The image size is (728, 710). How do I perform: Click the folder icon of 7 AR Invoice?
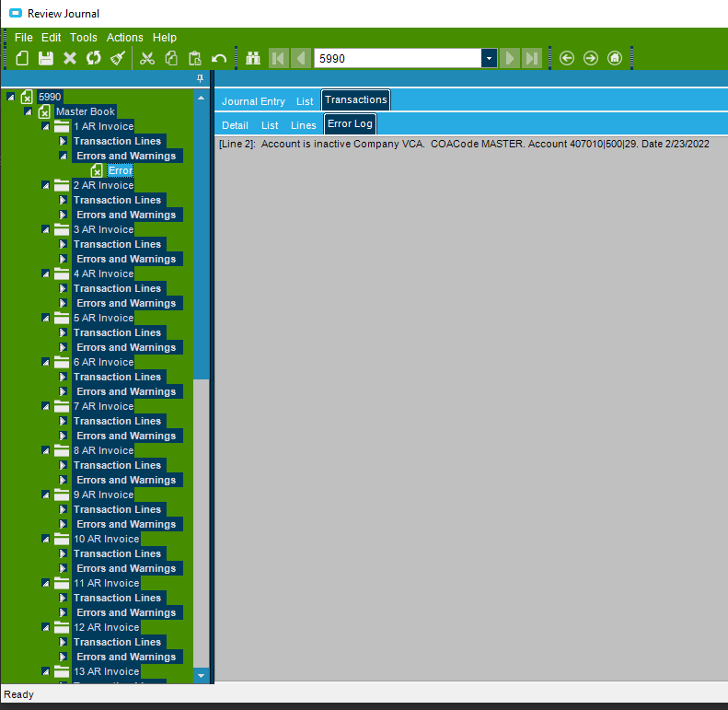[x=62, y=407]
